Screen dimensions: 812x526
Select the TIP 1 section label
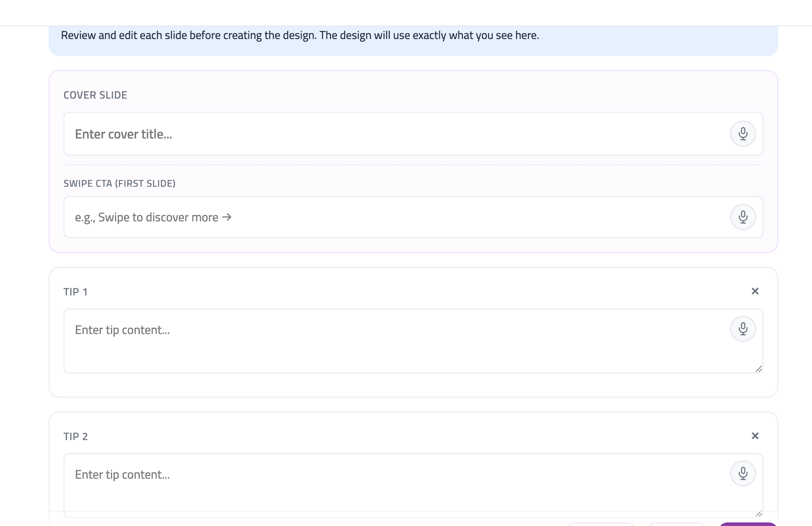75,291
